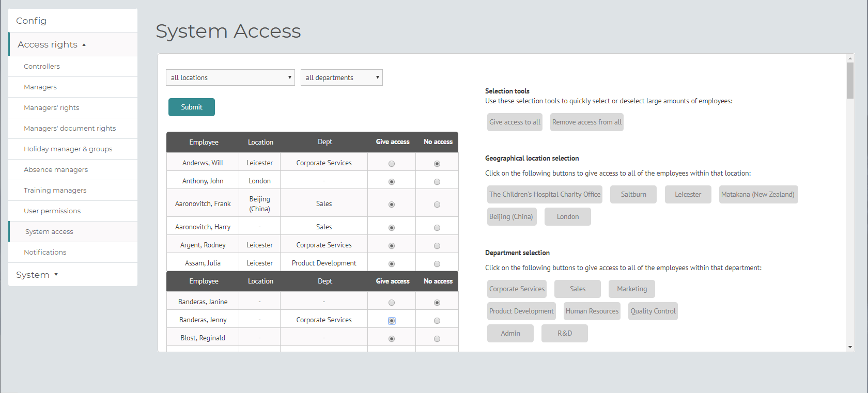This screenshot has height=393, width=868.
Task: Open User permissions page
Action: point(73,211)
